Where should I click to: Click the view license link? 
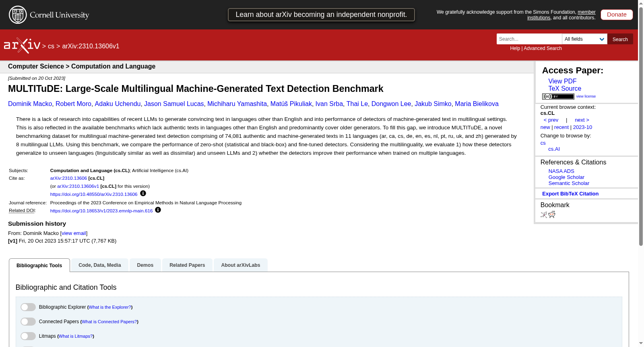(586, 96)
